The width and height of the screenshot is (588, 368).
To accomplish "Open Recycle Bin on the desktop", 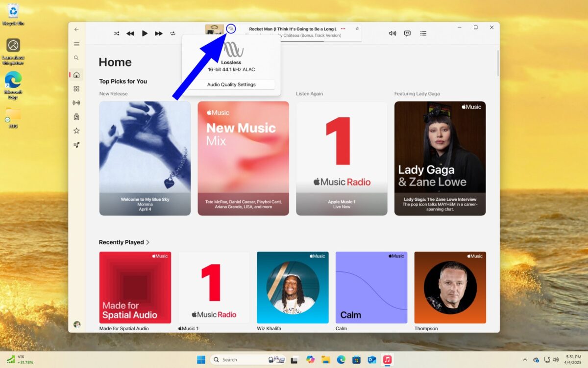I will point(13,14).
